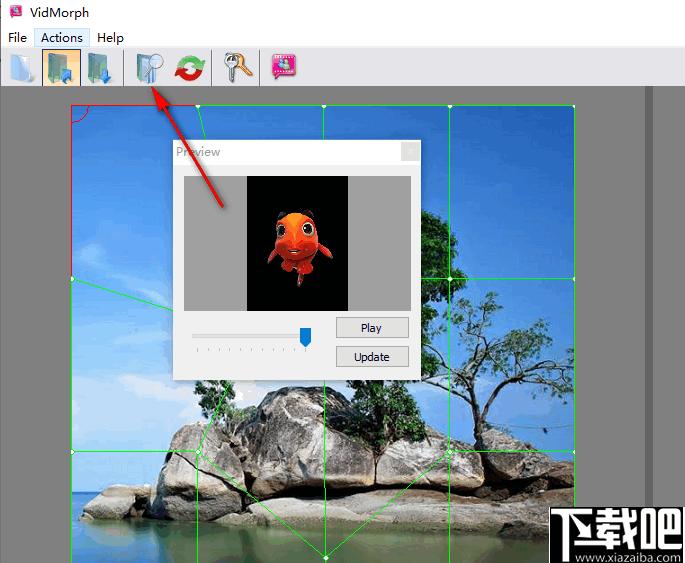Close the Preview dialog

pyautogui.click(x=410, y=152)
